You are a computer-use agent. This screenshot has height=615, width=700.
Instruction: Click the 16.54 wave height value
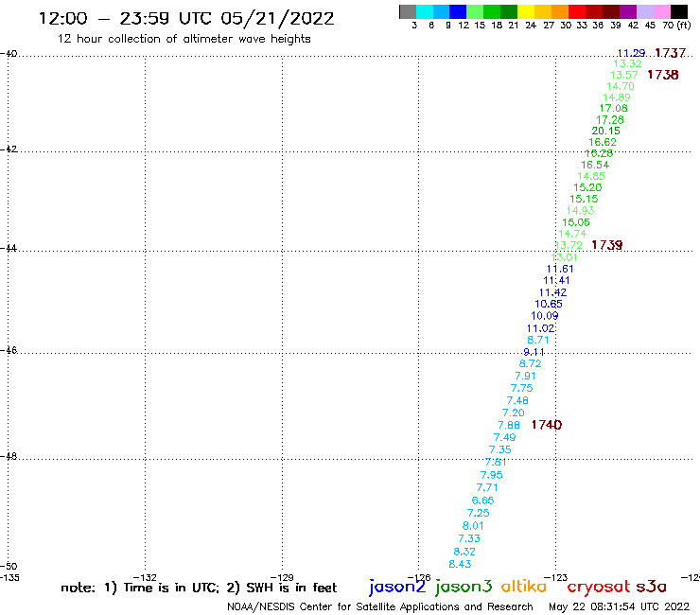coord(595,165)
